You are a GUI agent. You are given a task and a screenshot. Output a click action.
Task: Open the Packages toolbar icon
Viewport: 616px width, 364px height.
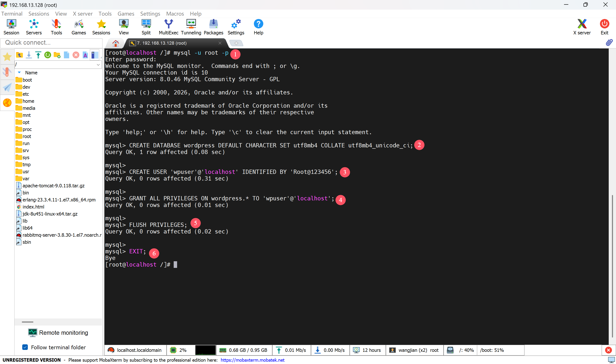tap(213, 27)
